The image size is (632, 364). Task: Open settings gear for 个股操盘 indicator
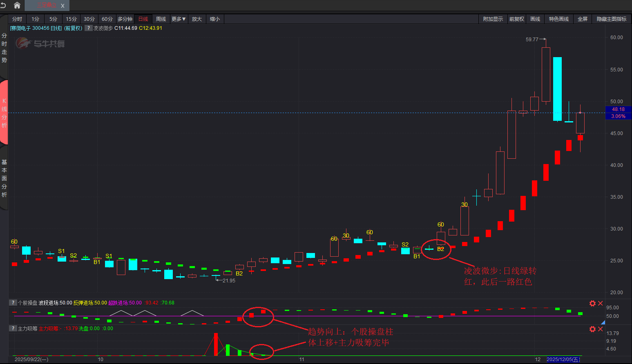pyautogui.click(x=592, y=303)
